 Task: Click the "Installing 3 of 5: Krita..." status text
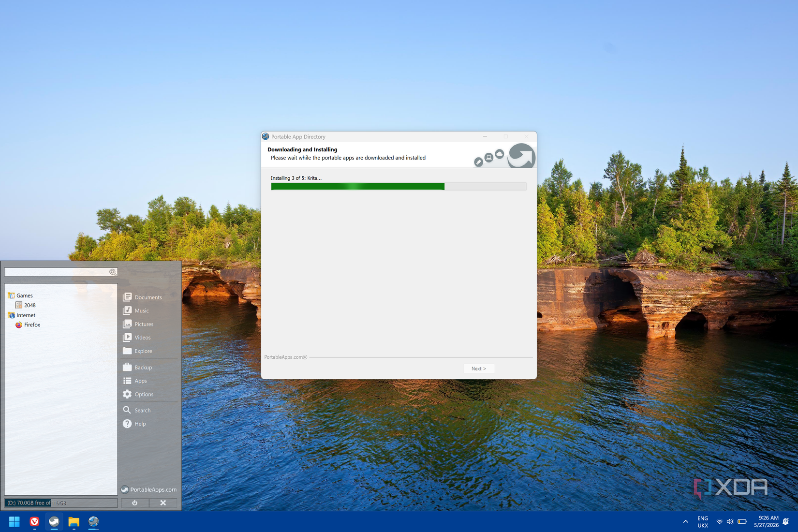296,178
